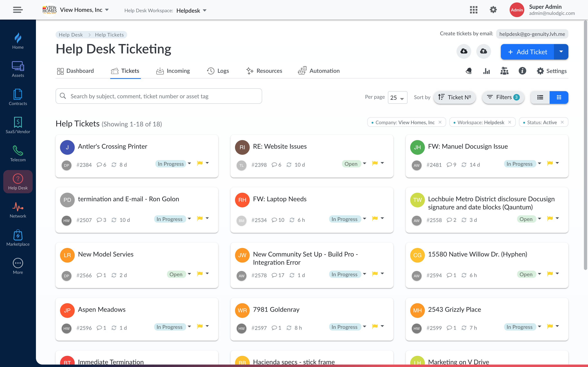The height and width of the screenshot is (367, 588).
Task: Click search input field
Action: click(159, 96)
